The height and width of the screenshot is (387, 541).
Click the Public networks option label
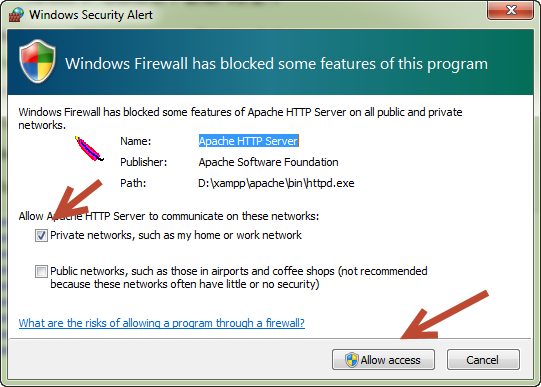pyautogui.click(x=239, y=278)
